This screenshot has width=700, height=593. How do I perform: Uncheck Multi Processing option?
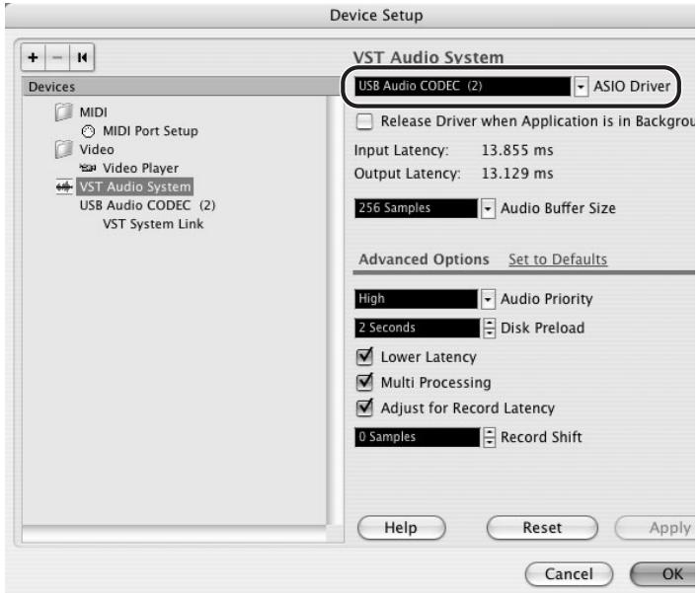point(364,382)
